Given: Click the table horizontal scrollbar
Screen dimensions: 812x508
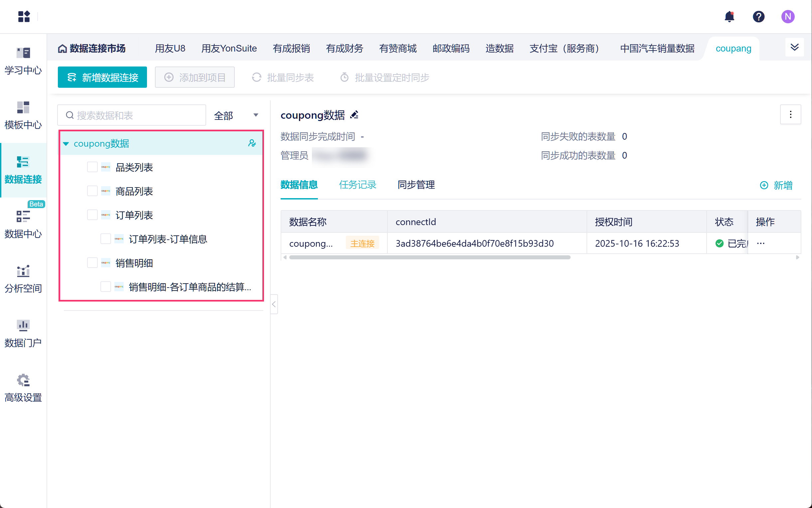Looking at the screenshot, I should (429, 257).
